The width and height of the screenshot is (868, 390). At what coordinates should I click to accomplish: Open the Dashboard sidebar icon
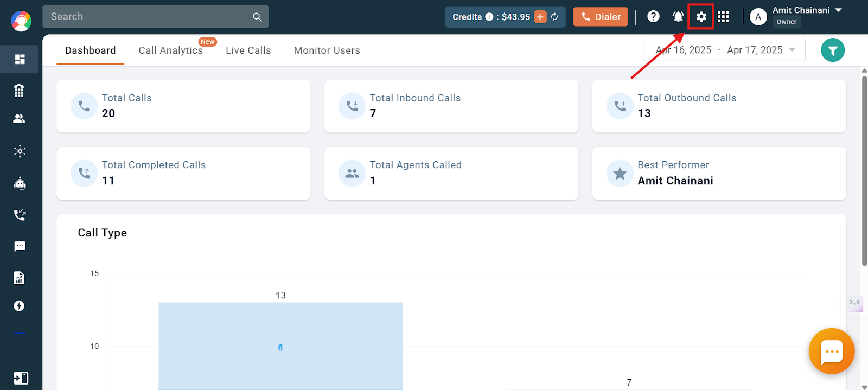coord(20,59)
